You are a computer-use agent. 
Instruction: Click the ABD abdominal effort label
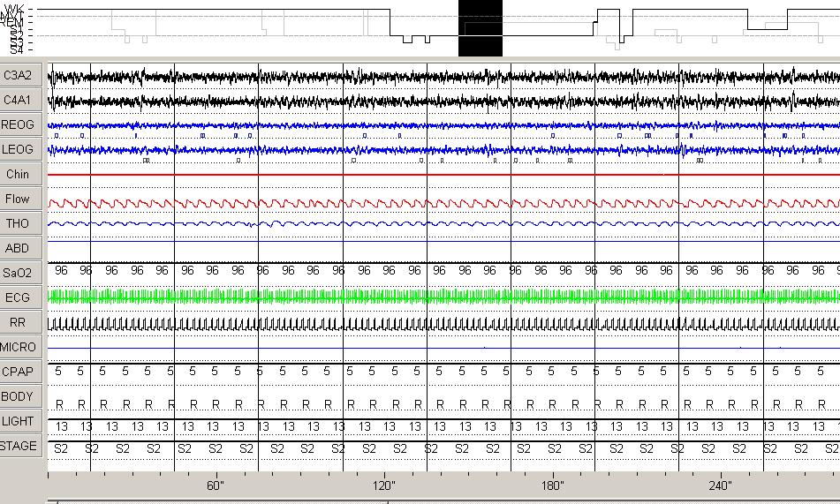(20, 248)
